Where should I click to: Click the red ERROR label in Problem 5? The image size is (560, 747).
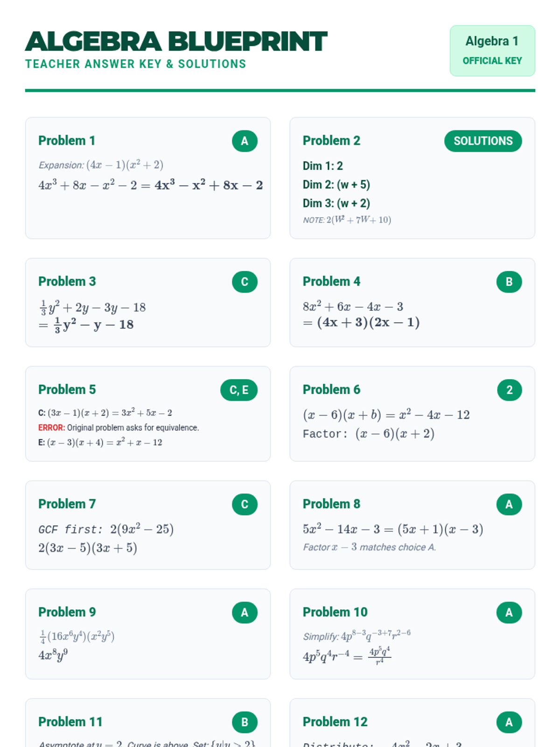tap(51, 428)
